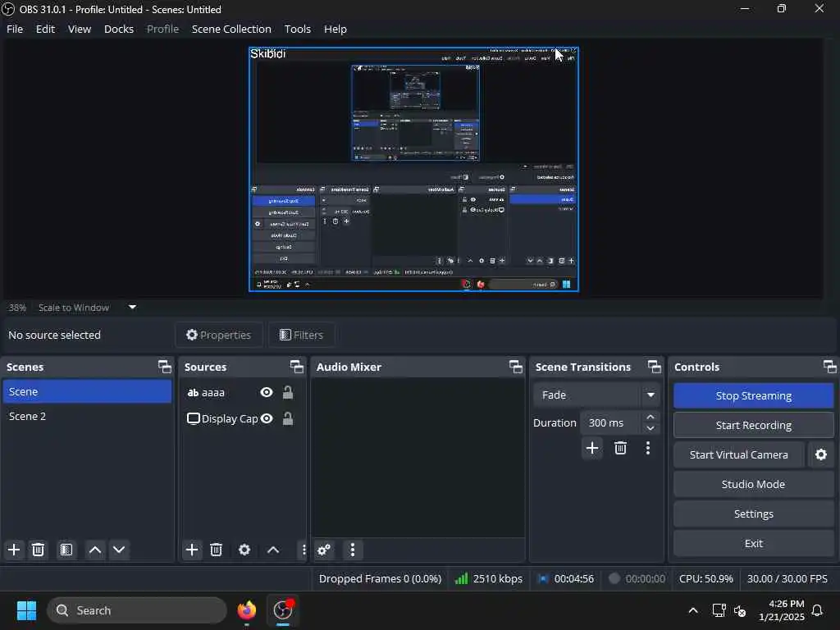840x630 pixels.
Task: Open the Help menu
Action: point(336,29)
